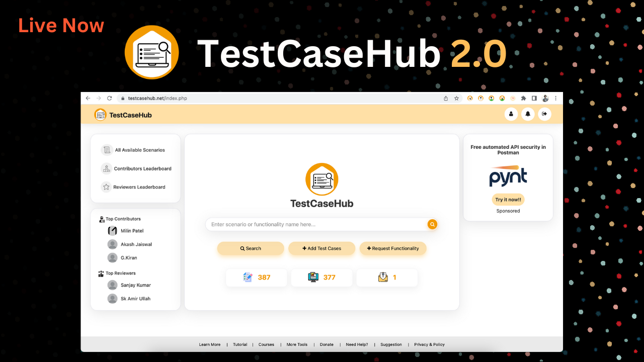This screenshot has width=644, height=362.
Task: Click the star icon beside Reviewers Leaderboard
Action: pyautogui.click(x=106, y=187)
